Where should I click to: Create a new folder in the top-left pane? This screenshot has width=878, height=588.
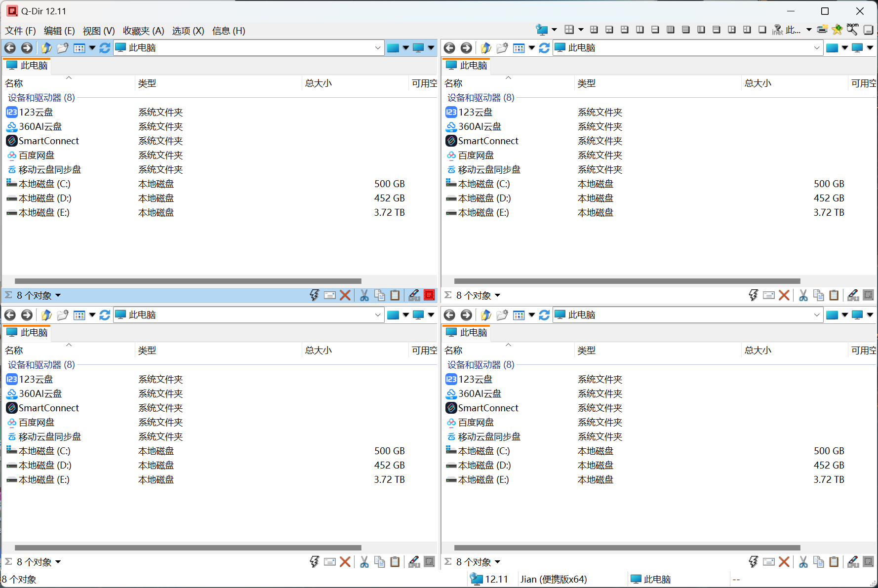click(62, 48)
